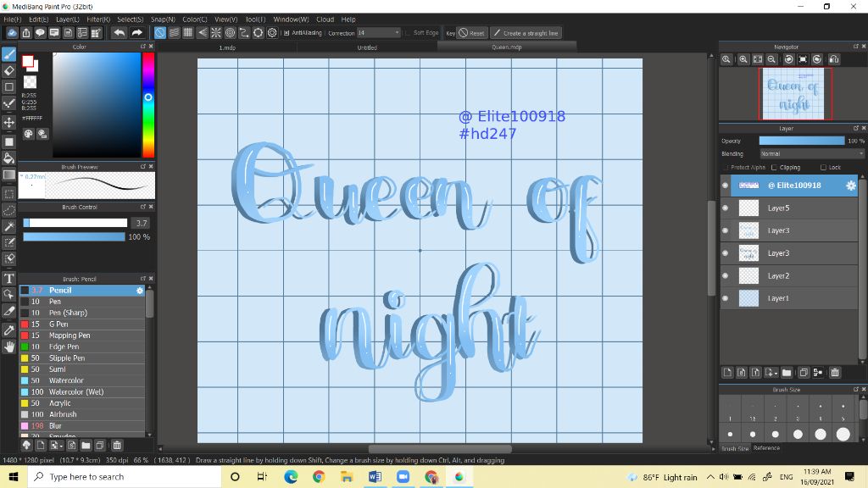The image size is (868, 488).
Task: Enable the Protect Alpha checkbox
Action: pyautogui.click(x=726, y=167)
